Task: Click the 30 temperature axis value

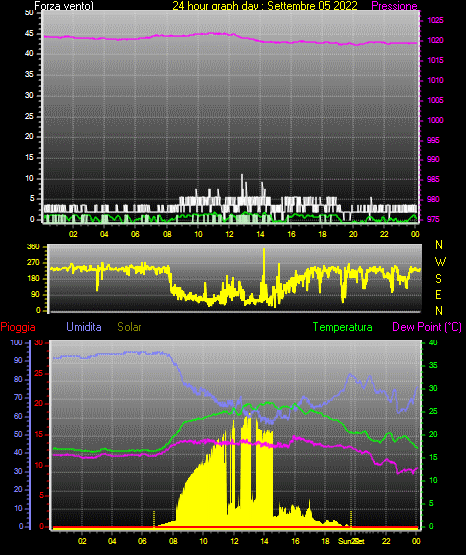Action: (x=433, y=388)
